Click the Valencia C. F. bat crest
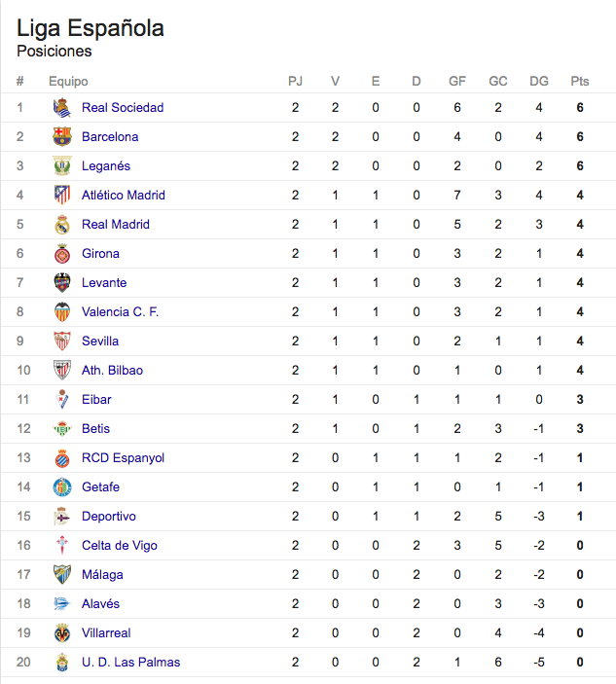The width and height of the screenshot is (616, 684). pos(62,312)
